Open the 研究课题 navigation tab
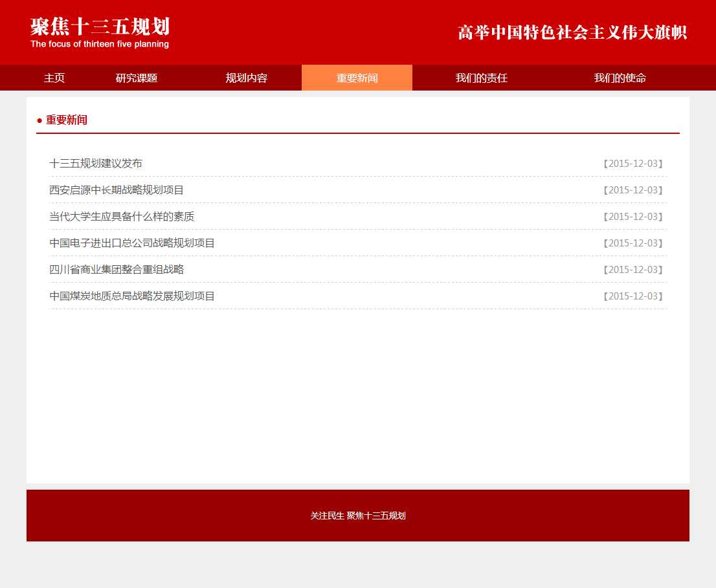 (137, 78)
